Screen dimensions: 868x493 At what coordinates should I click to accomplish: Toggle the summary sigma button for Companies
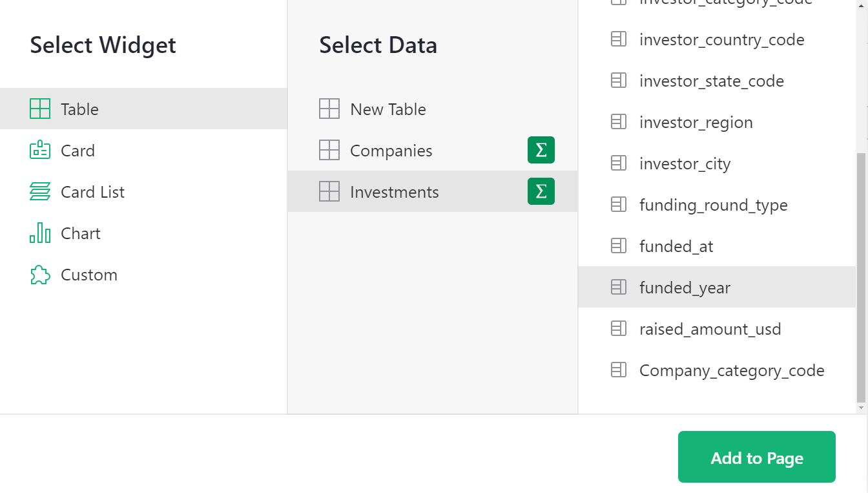pos(541,150)
